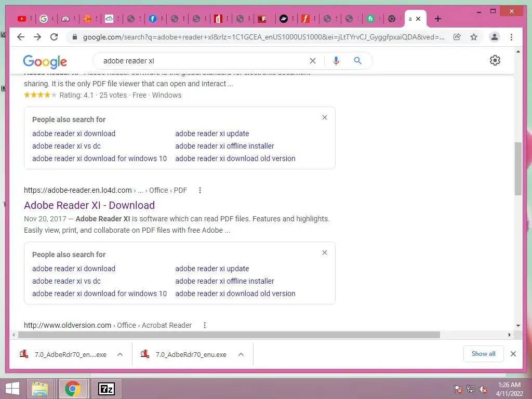Open 'adobe reader xi update' in second suggestions box
Image resolution: width=532 pixels, height=399 pixels.
click(212, 269)
